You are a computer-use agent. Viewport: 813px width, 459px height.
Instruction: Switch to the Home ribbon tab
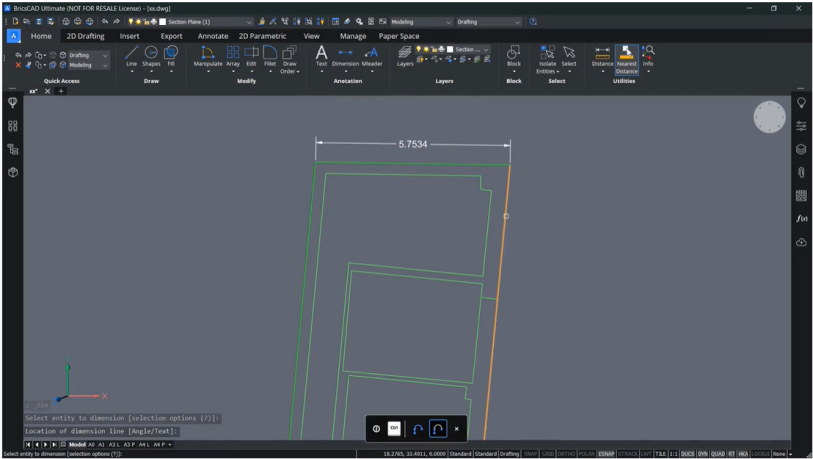click(x=41, y=36)
